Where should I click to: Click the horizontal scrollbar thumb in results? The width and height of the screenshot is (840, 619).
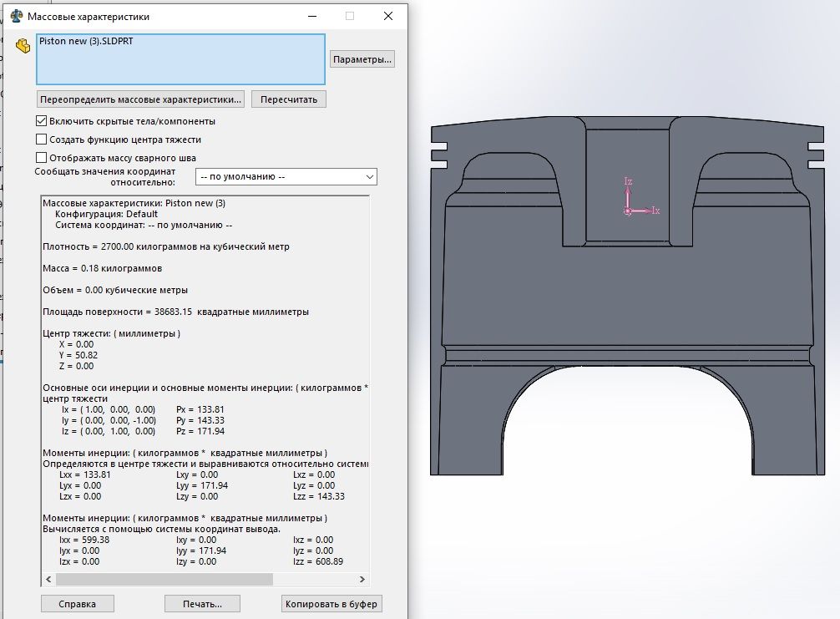(x=164, y=579)
